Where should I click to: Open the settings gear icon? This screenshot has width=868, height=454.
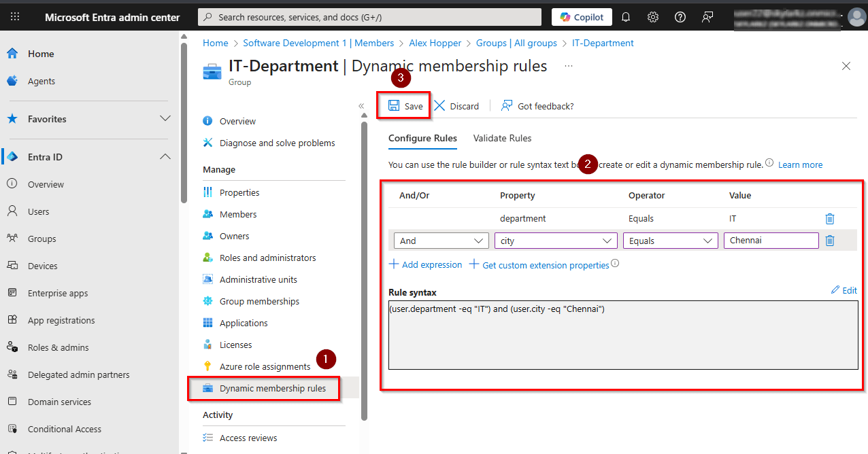652,16
